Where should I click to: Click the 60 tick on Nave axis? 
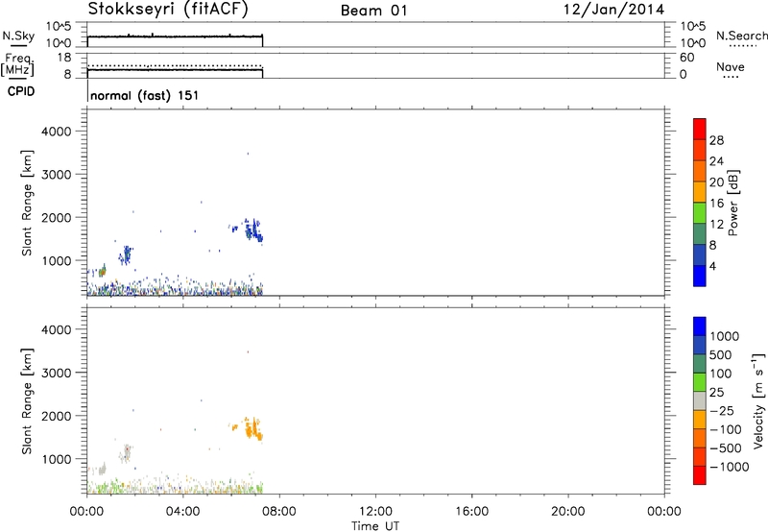(686, 58)
